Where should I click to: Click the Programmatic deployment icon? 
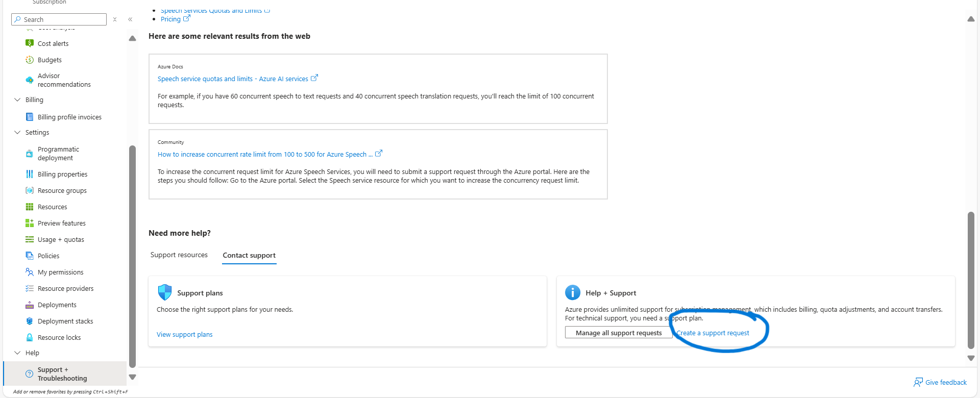click(x=30, y=154)
